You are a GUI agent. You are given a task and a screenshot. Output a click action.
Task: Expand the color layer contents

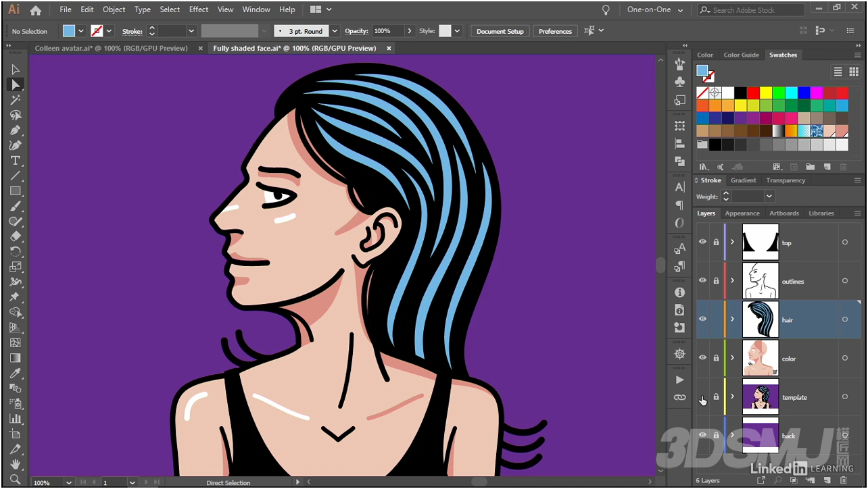pyautogui.click(x=732, y=357)
